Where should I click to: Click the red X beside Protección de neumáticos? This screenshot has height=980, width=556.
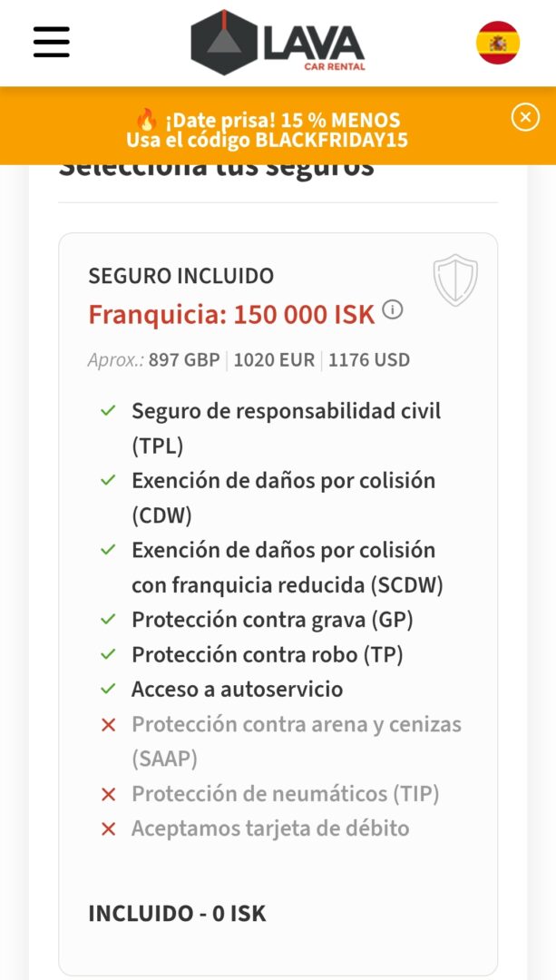tap(109, 794)
